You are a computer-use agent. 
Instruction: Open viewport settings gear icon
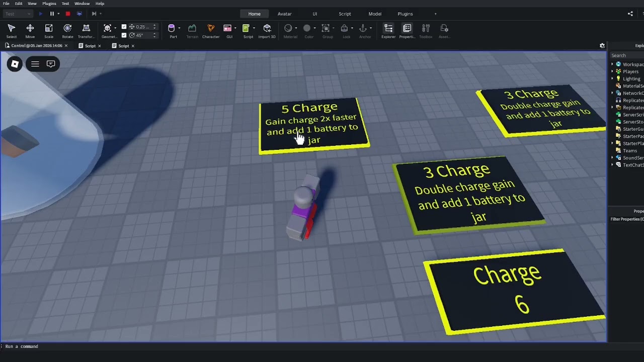pos(602,46)
